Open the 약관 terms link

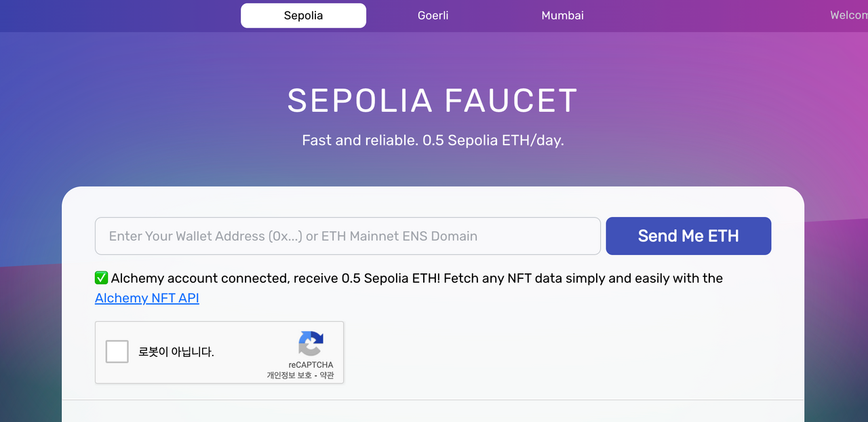[x=326, y=375]
